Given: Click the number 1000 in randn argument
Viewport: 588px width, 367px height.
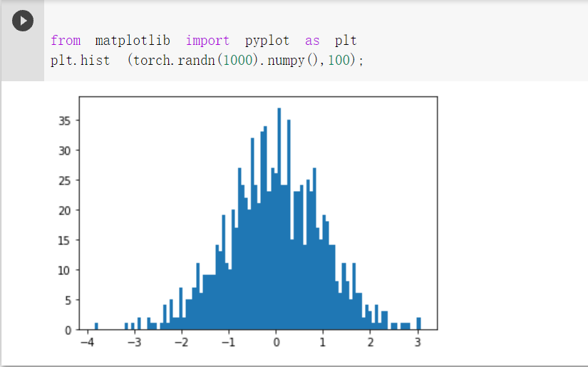Looking at the screenshot, I should [238, 61].
